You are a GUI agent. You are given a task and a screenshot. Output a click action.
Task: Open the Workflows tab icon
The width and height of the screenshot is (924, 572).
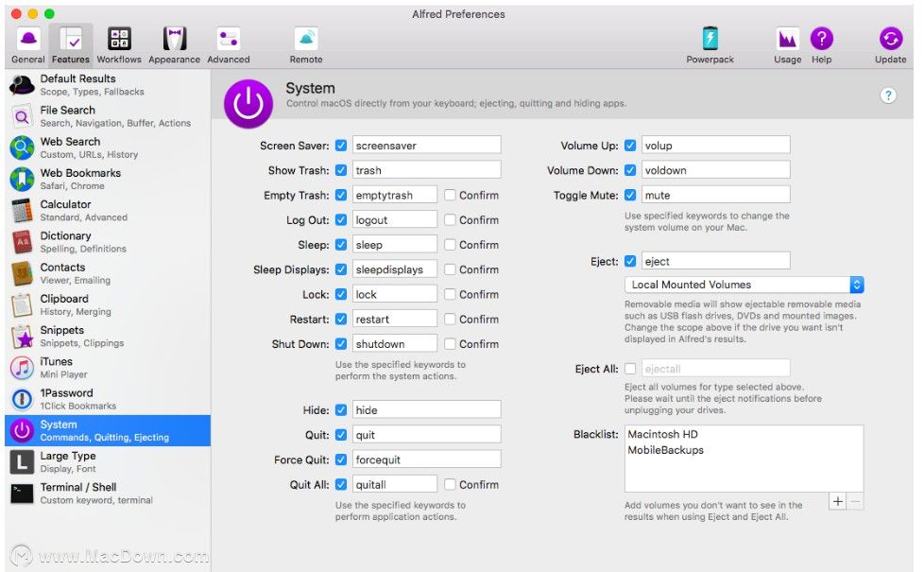[119, 39]
